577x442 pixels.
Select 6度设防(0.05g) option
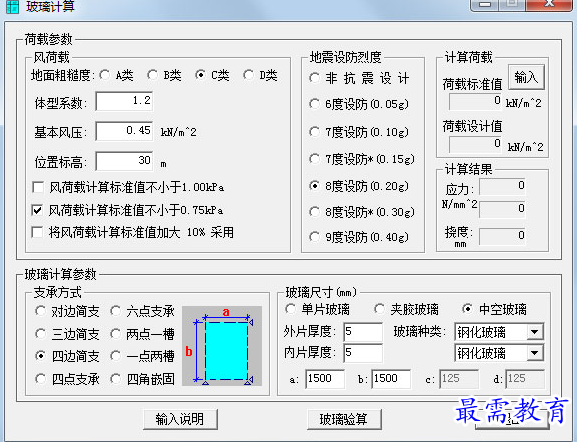314,104
